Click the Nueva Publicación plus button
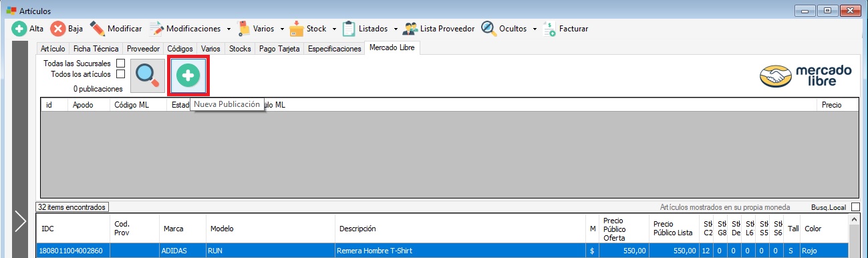Image resolution: width=868 pixels, height=258 pixels. [x=188, y=76]
